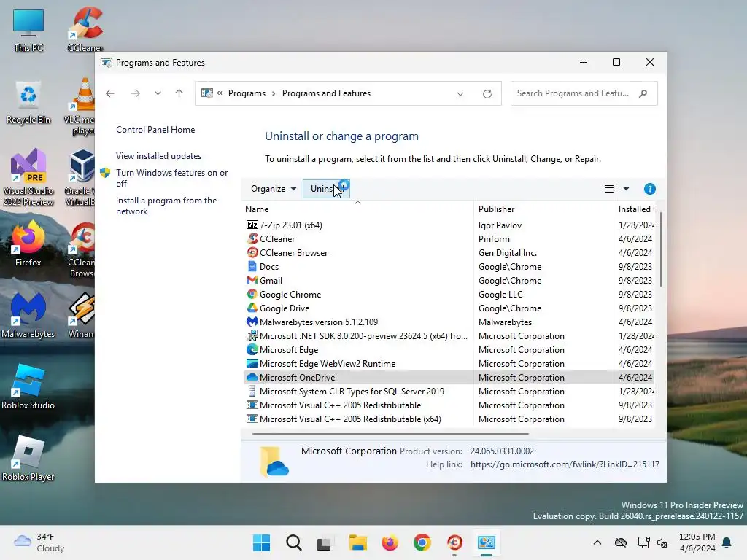Image resolution: width=747 pixels, height=560 pixels.
Task: Go up one level with Up arrow
Action: pyautogui.click(x=179, y=93)
